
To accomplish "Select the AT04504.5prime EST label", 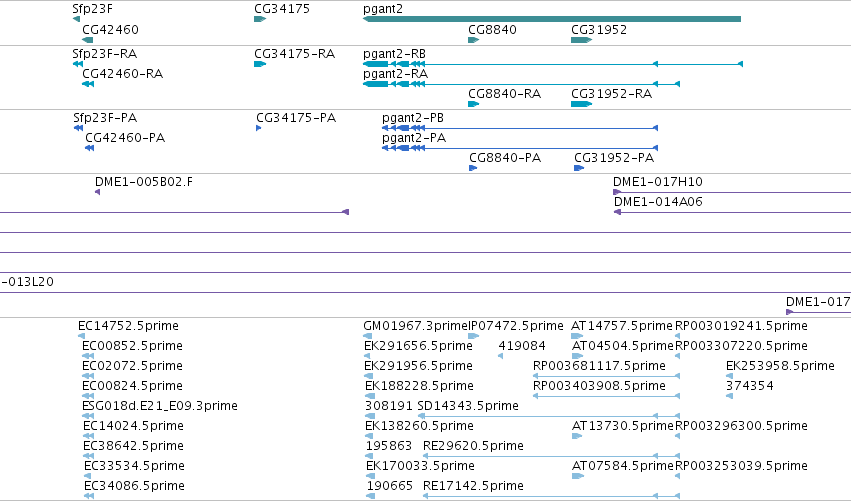I will [x=623, y=346].
